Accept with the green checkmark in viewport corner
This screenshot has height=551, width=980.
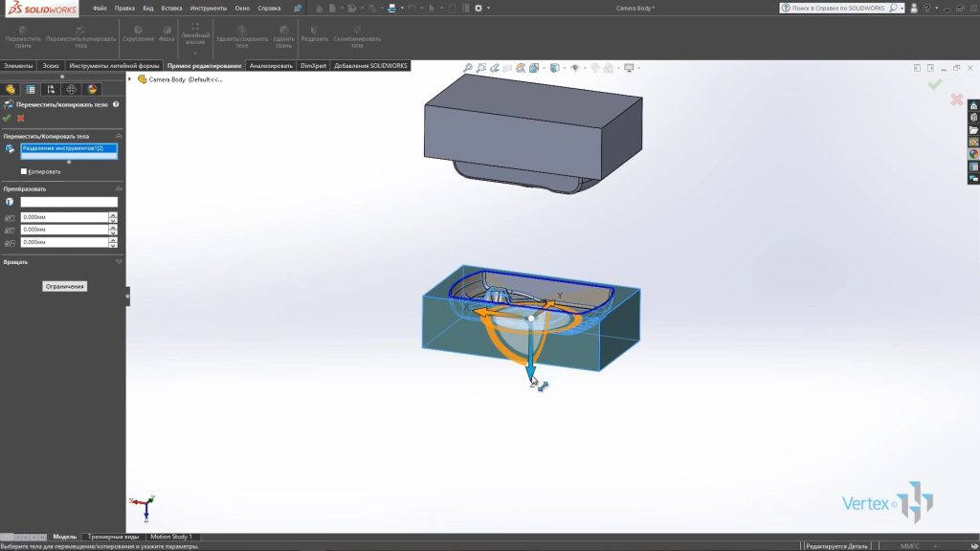point(934,84)
